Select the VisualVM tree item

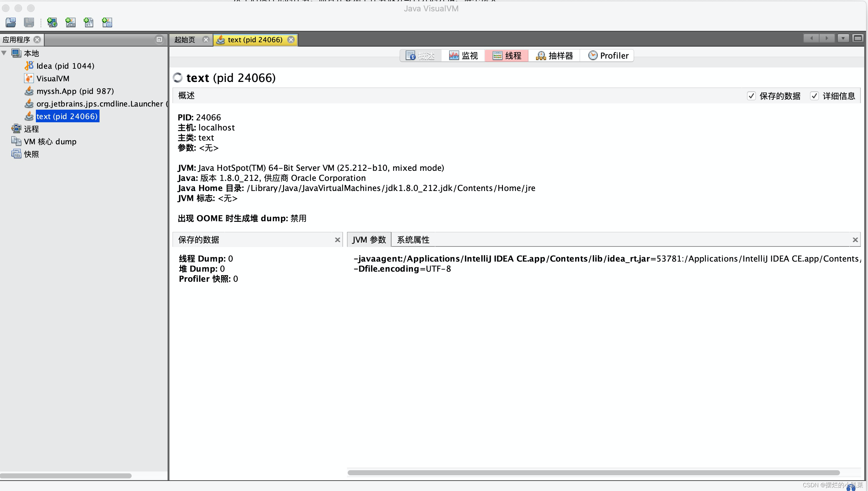[53, 78]
